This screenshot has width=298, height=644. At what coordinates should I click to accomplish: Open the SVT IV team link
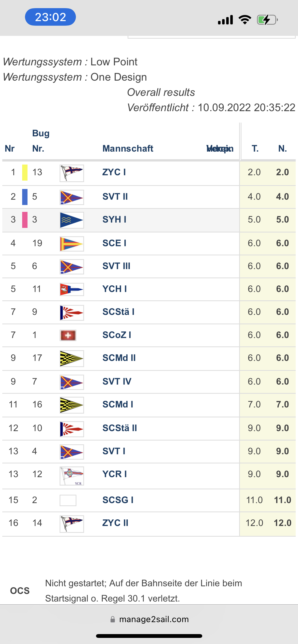click(117, 382)
